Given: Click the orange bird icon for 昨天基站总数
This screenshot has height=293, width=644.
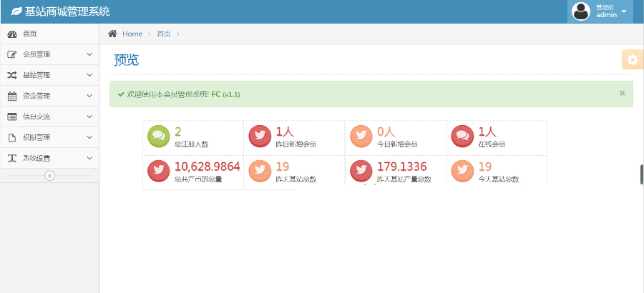Looking at the screenshot, I should pyautogui.click(x=260, y=171).
